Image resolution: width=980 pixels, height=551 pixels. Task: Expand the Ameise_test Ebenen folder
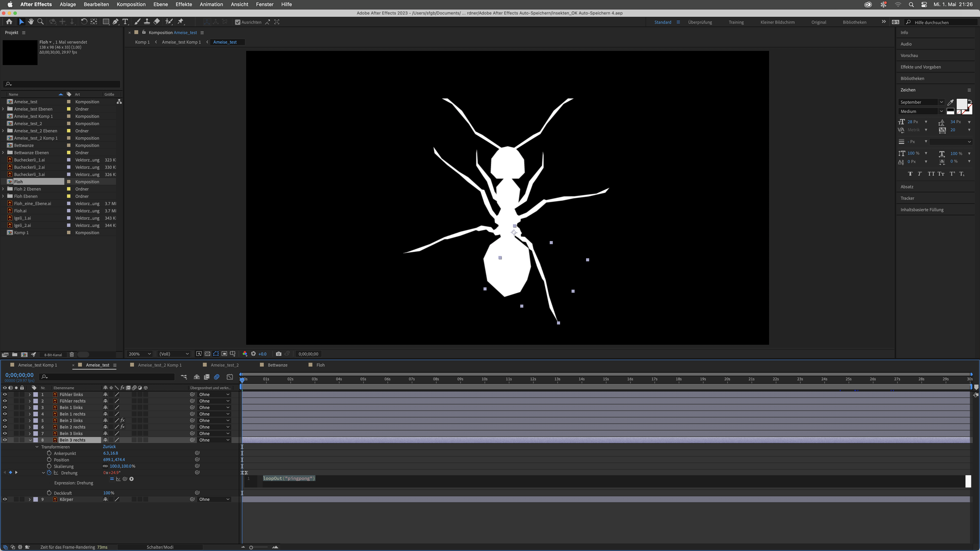click(x=3, y=109)
